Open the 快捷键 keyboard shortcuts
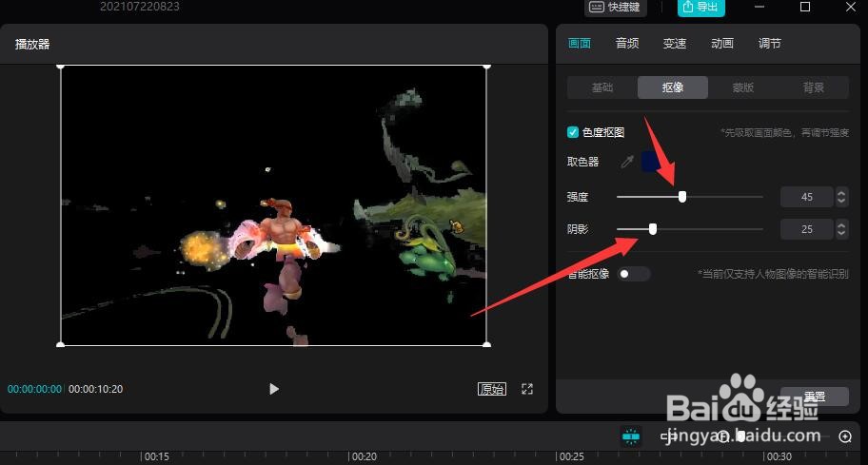The height and width of the screenshot is (465, 868). [x=615, y=8]
